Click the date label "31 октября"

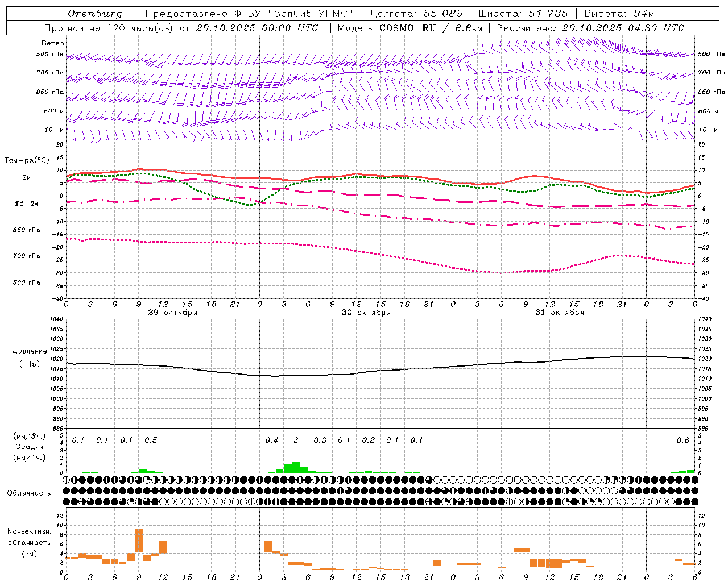[560, 312]
